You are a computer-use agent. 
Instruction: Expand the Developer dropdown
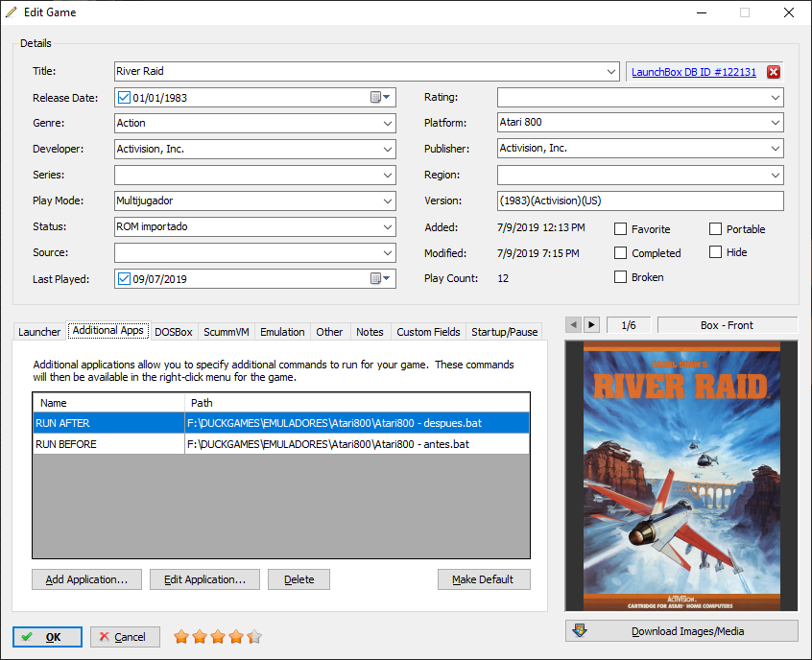pos(388,149)
